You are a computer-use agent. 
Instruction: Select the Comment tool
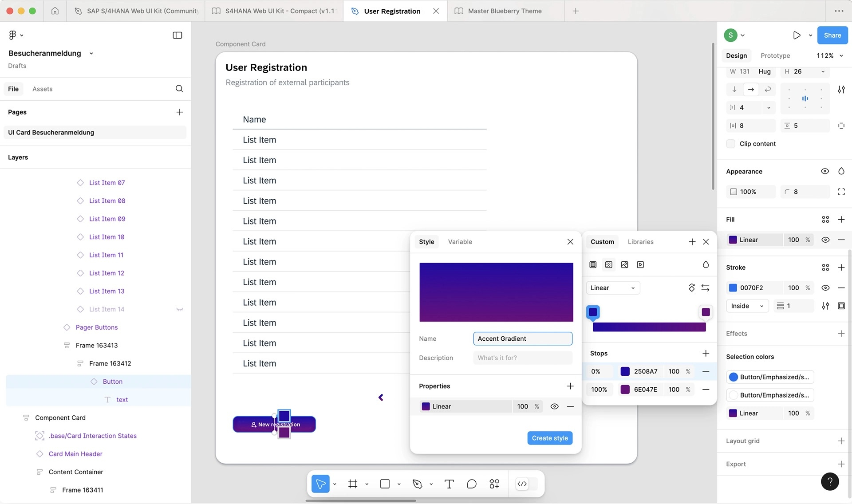click(472, 484)
